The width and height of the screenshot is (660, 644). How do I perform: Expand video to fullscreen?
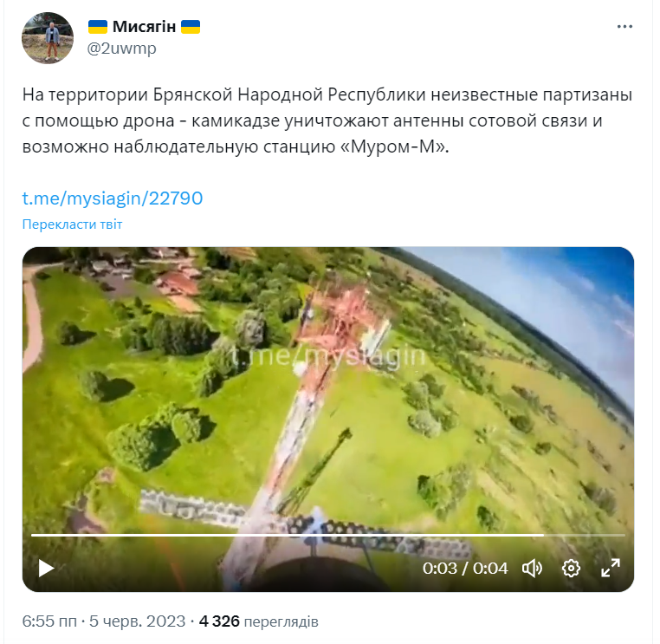click(611, 568)
